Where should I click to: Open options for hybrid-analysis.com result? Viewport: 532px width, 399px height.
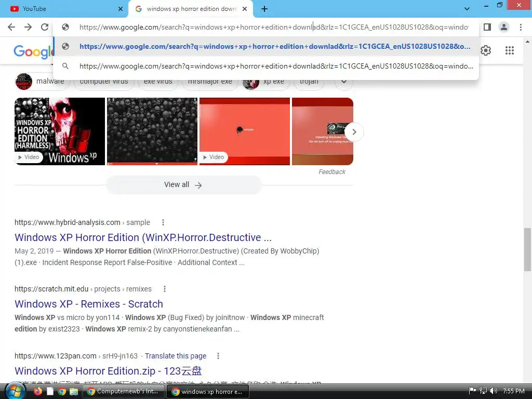tap(163, 222)
